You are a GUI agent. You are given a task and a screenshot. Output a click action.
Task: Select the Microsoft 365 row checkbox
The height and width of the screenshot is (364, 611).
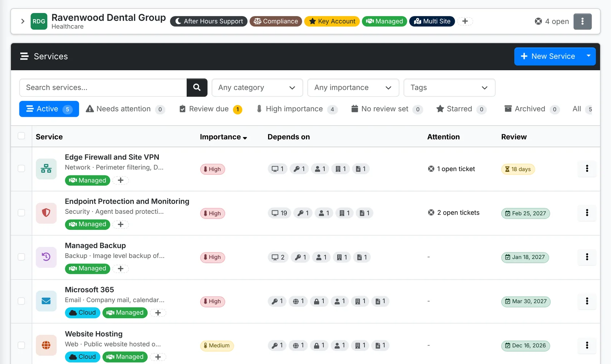21,301
